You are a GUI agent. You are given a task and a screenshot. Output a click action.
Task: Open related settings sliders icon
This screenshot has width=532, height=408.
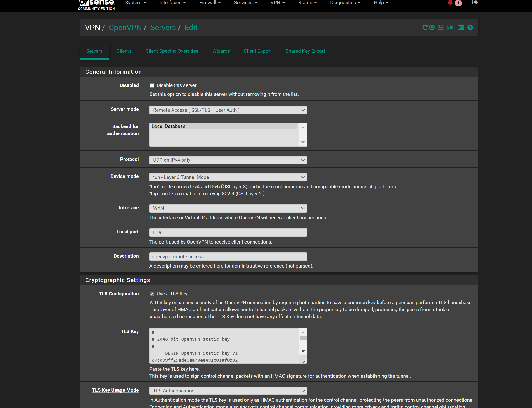441,28
